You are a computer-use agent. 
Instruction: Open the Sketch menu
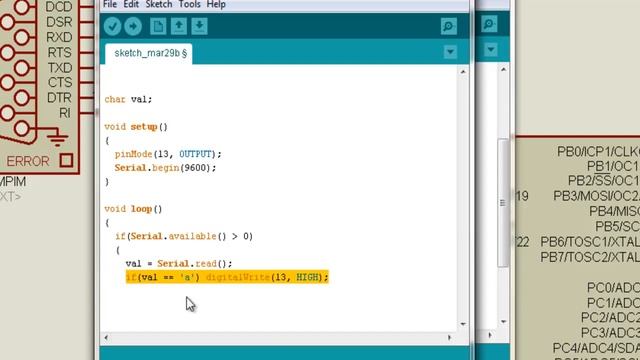(x=159, y=4)
